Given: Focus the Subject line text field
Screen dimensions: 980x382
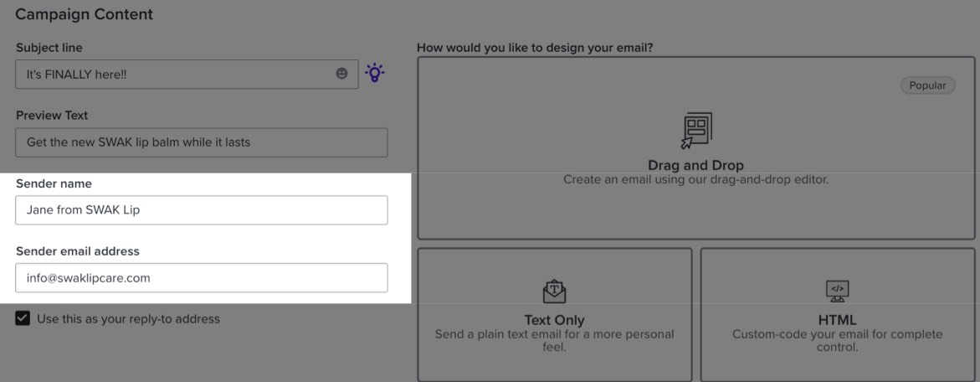Looking at the screenshot, I should pyautogui.click(x=176, y=74).
